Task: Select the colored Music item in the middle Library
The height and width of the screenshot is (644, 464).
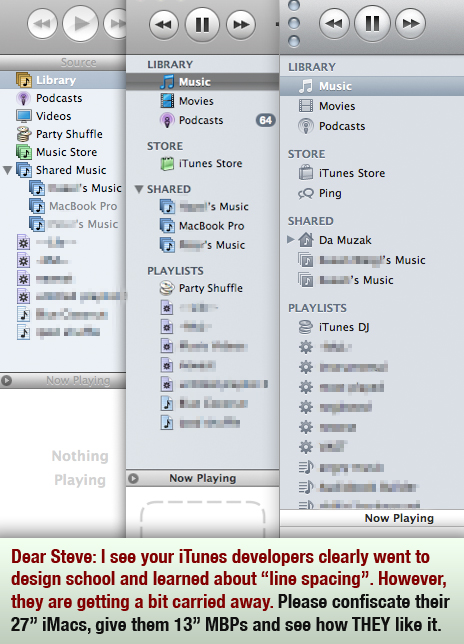Action: point(202,82)
